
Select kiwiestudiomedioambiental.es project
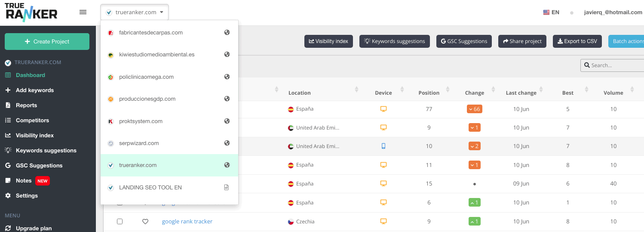pyautogui.click(x=169, y=55)
